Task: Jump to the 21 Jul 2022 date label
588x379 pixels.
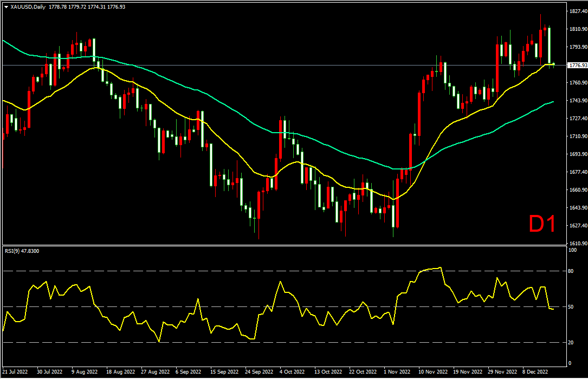Action: pyautogui.click(x=15, y=373)
